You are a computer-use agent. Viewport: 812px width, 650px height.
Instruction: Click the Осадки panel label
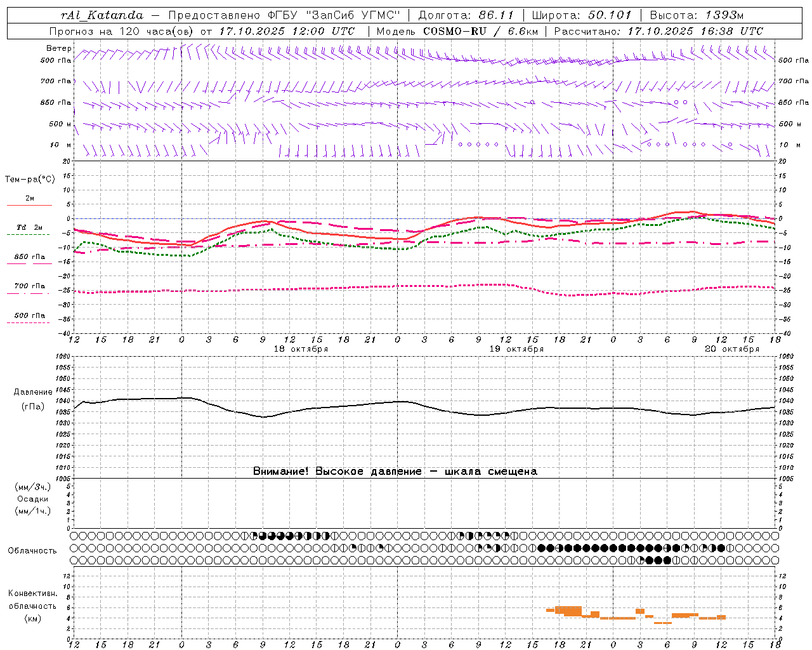coord(33,499)
